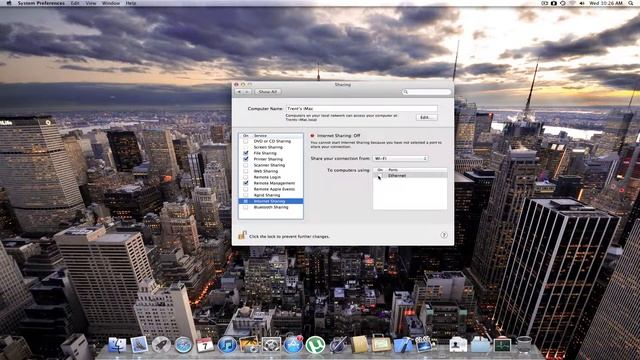Open Launchpad rocket icon in Dock
The image size is (640, 360).
161,345
